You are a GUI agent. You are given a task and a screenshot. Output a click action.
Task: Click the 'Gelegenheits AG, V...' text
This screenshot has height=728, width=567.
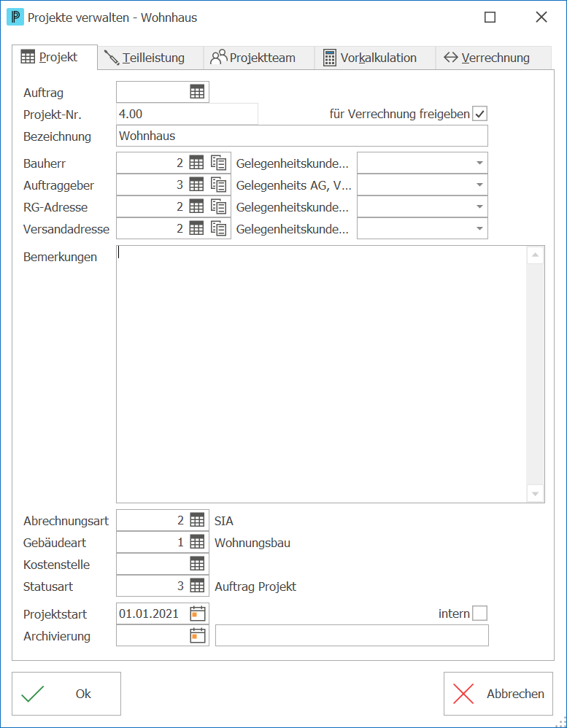coord(294,185)
